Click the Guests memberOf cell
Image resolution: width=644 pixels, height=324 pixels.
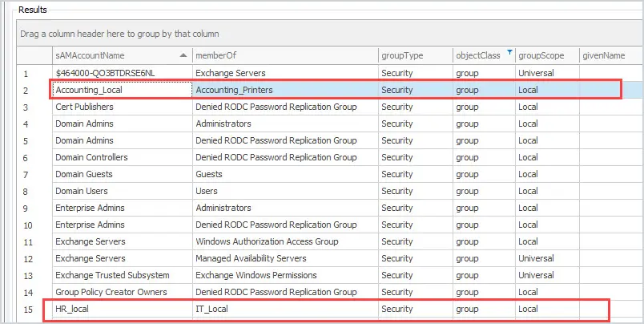[x=285, y=174]
